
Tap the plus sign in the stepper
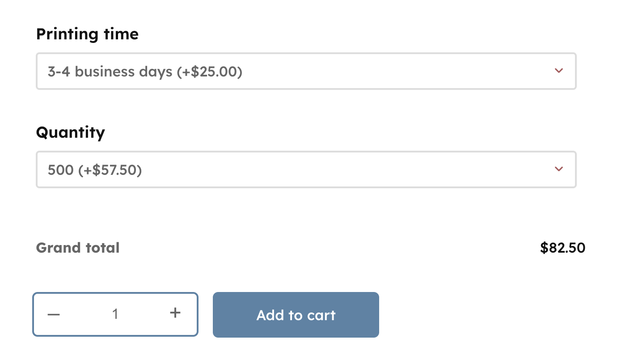point(175,313)
